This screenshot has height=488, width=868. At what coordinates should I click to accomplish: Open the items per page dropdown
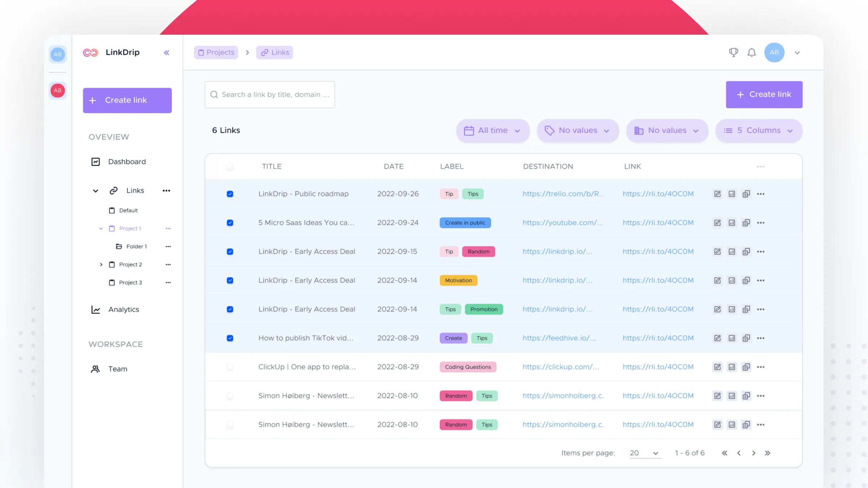point(645,453)
